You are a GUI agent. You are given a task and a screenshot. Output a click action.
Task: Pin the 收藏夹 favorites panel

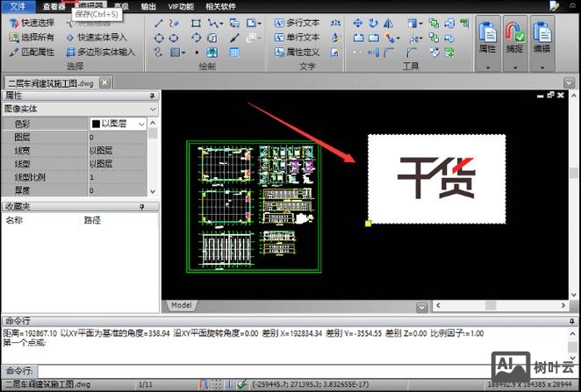tap(141, 207)
